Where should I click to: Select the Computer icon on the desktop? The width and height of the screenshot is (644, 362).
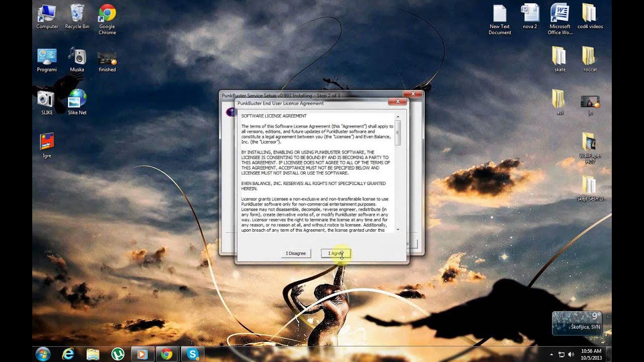tap(46, 14)
